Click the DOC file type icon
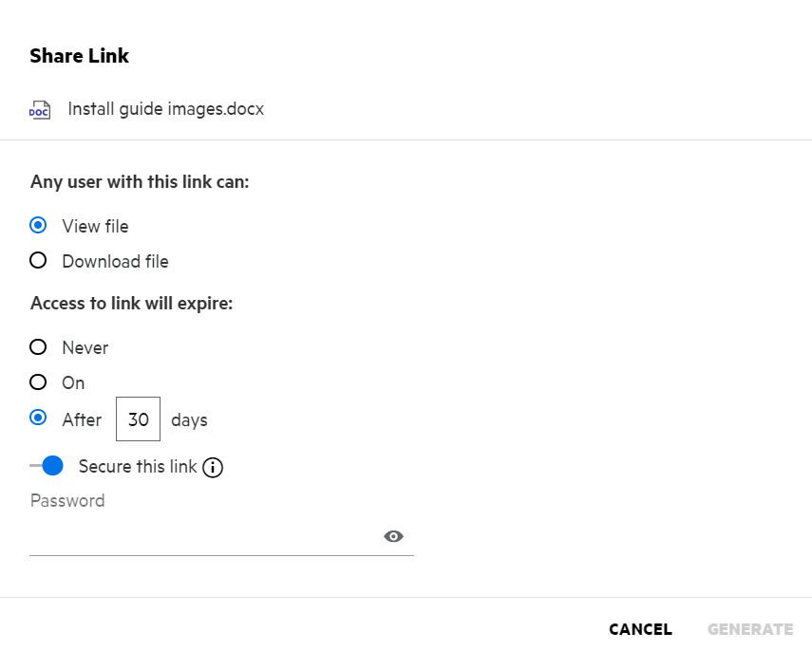 pos(40,109)
